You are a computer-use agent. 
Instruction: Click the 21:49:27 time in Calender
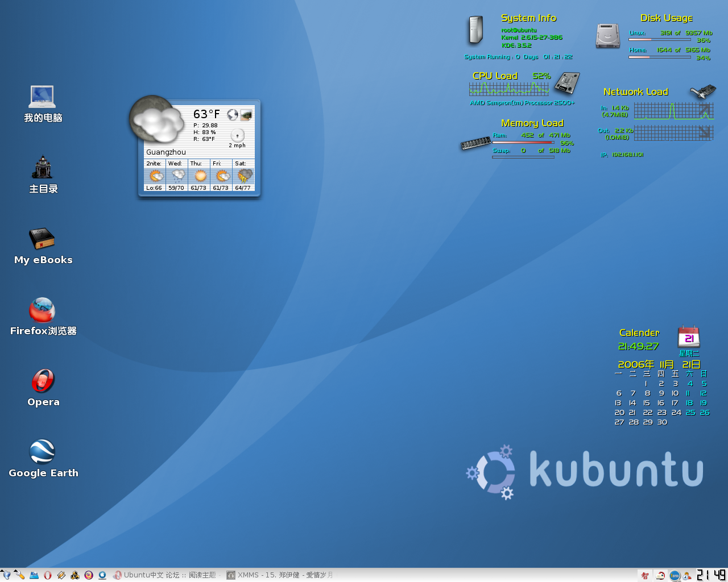638,346
